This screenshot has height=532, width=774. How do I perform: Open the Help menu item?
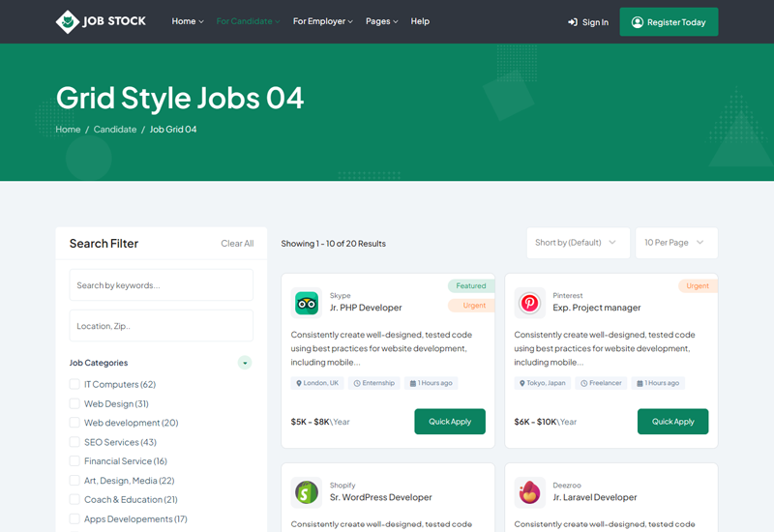click(420, 21)
